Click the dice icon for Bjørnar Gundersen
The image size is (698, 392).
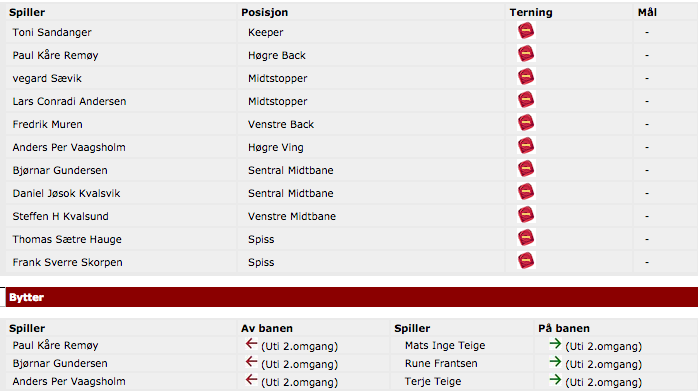pos(526,169)
